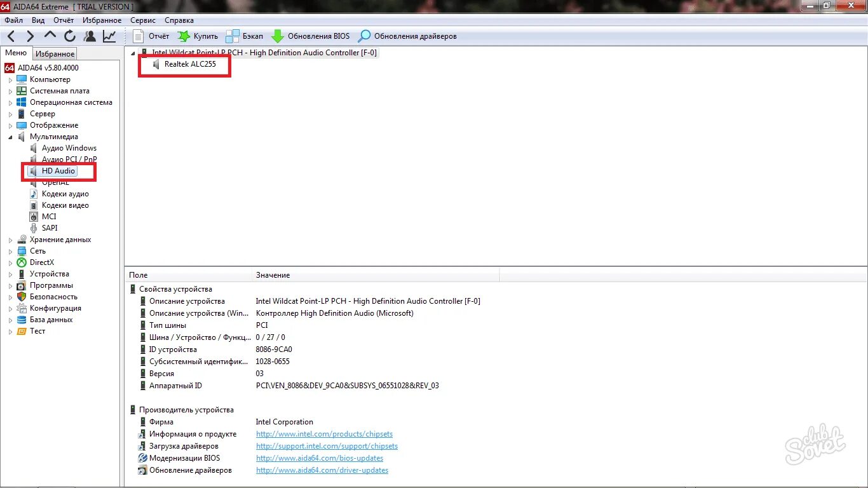Select the Программы icon in tree
The height and width of the screenshot is (488, 868).
22,285
